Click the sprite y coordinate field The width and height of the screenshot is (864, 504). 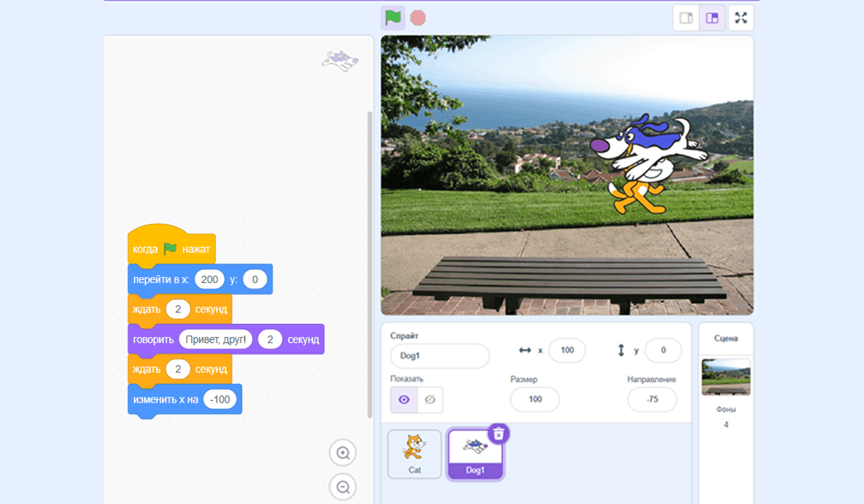tap(662, 351)
